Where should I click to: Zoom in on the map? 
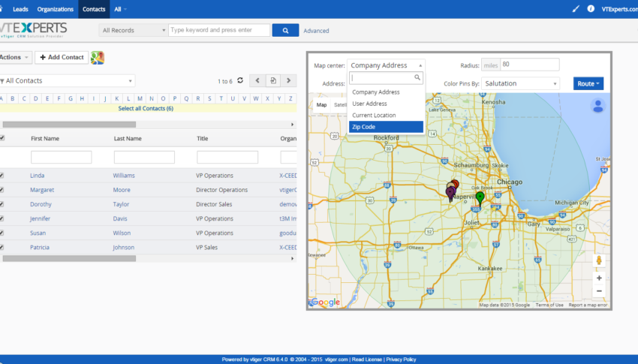click(x=599, y=278)
